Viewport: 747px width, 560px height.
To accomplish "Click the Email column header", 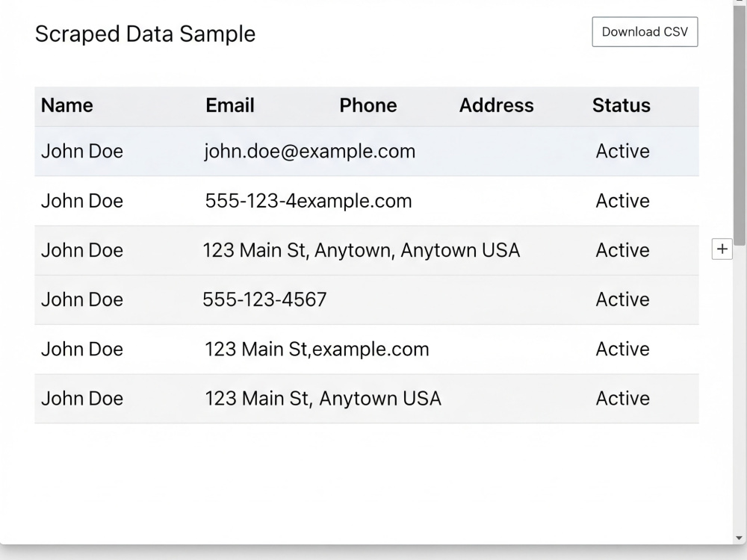I will (230, 105).
